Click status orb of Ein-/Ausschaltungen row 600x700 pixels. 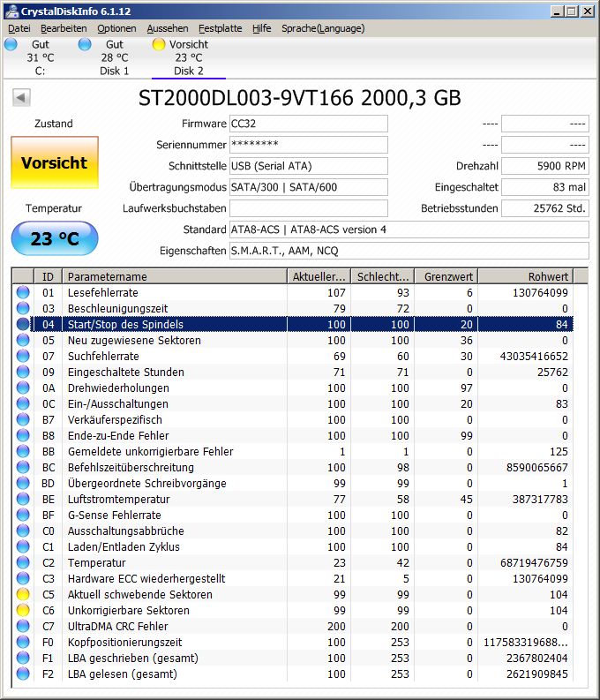(x=23, y=403)
